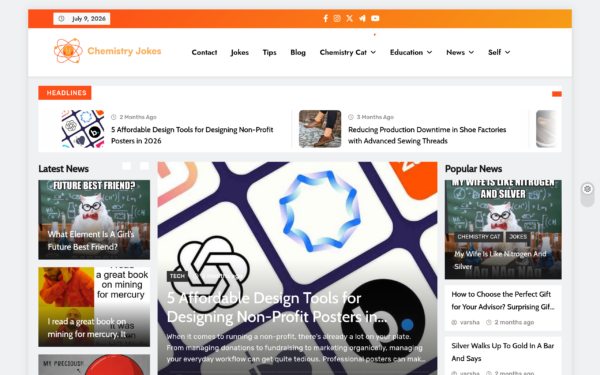Open the Tips menu item
This screenshot has height=375, width=600.
(269, 52)
